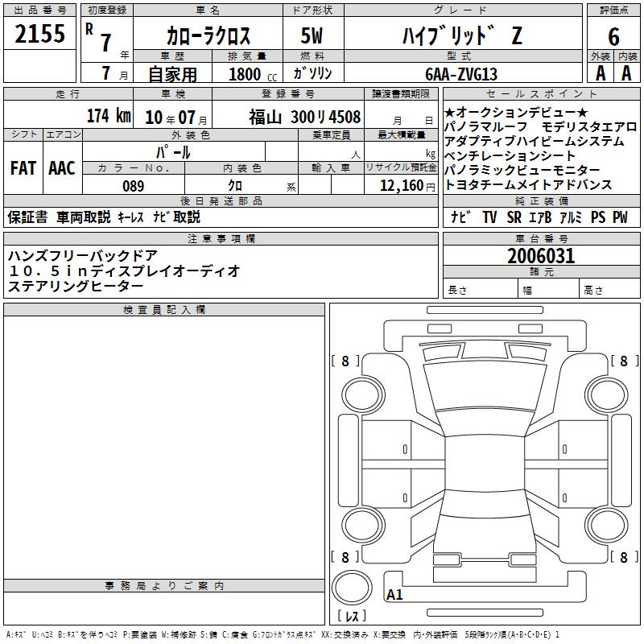The height and width of the screenshot is (644, 644).
Task: Click the アダプティブハイビームシステム line
Action: 534,141
